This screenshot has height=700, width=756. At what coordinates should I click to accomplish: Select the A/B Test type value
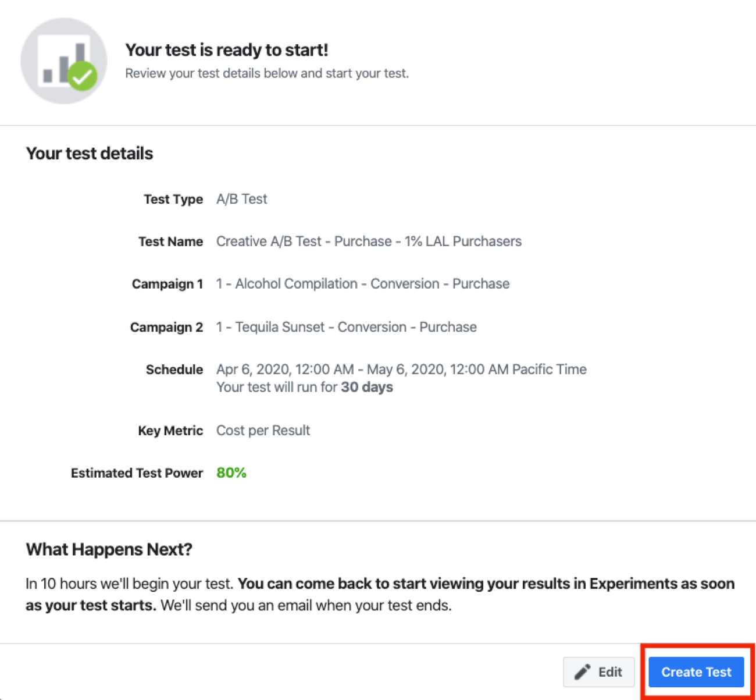[241, 198]
